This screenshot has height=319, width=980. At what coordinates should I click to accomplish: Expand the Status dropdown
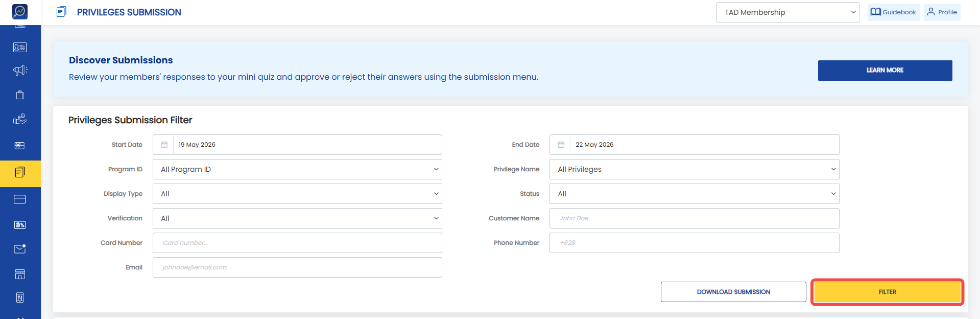point(694,194)
